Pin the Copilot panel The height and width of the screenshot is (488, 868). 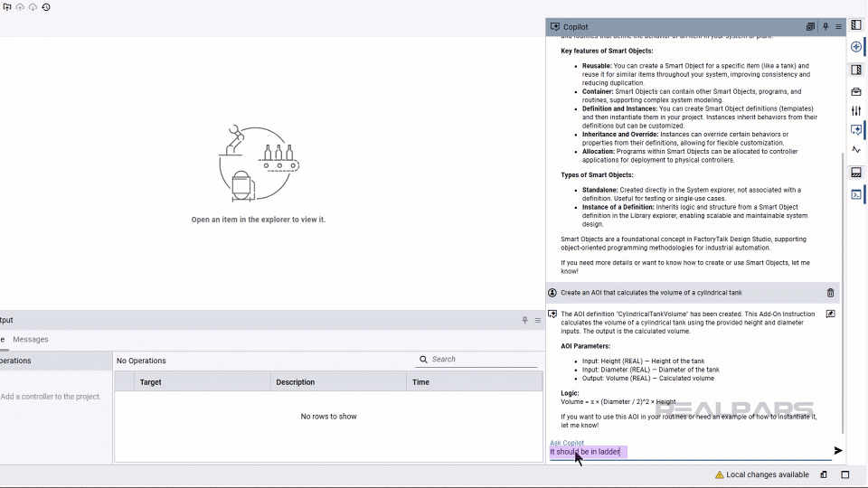click(826, 26)
